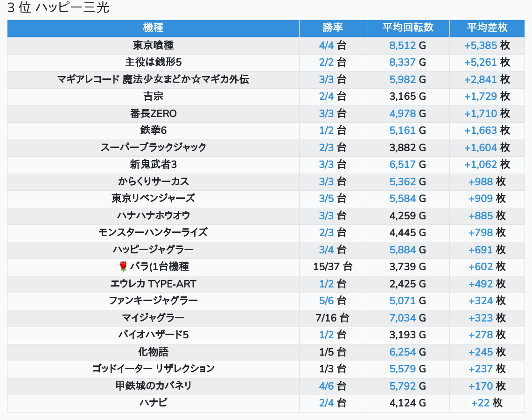The height and width of the screenshot is (420, 532).
Task: Select the マギアレコード 魔法少女まどか☆マギカ外伝 row name
Action: tap(153, 79)
